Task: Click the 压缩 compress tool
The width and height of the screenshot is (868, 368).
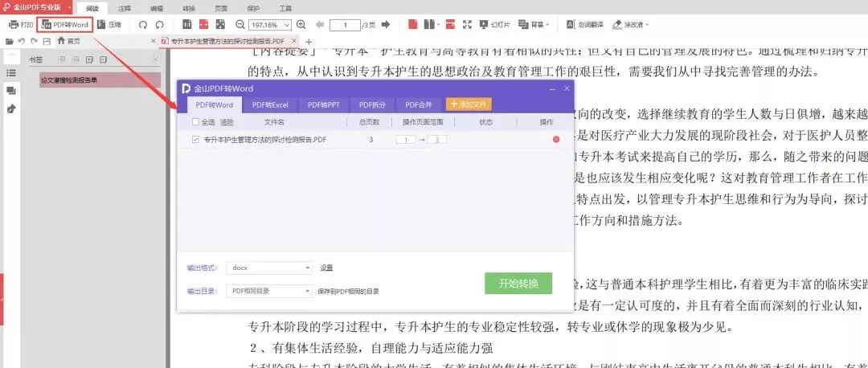Action: [109, 25]
